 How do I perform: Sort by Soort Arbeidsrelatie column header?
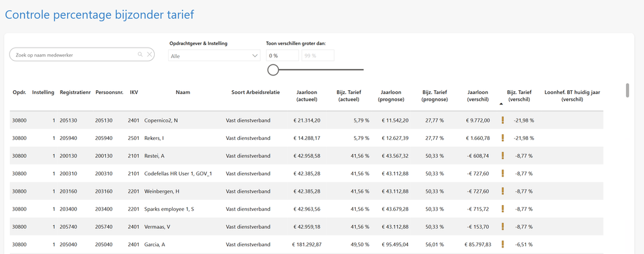(x=255, y=92)
